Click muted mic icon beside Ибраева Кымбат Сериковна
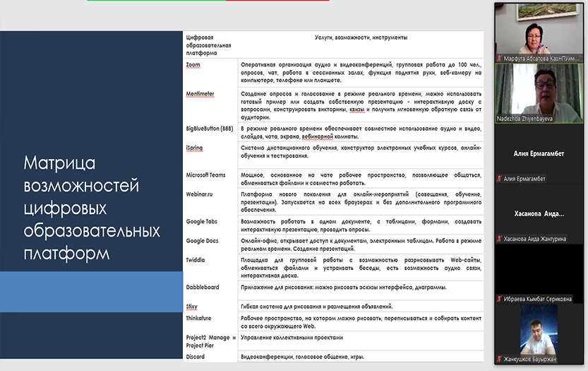 499,299
